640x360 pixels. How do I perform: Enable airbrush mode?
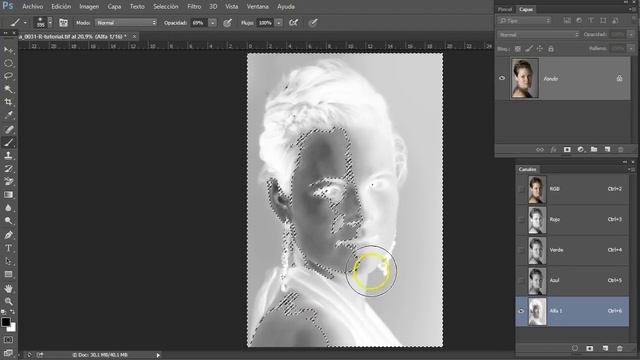293,23
